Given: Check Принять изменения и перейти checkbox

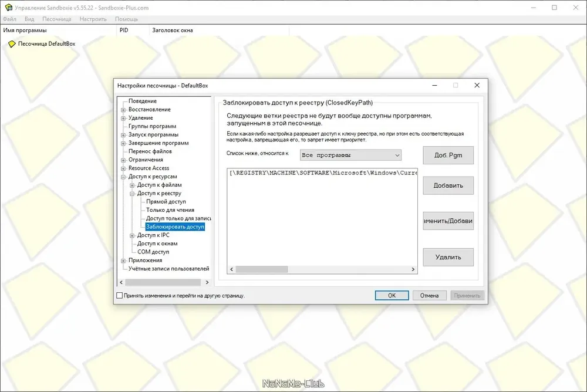Looking at the screenshot, I should [119, 295].
